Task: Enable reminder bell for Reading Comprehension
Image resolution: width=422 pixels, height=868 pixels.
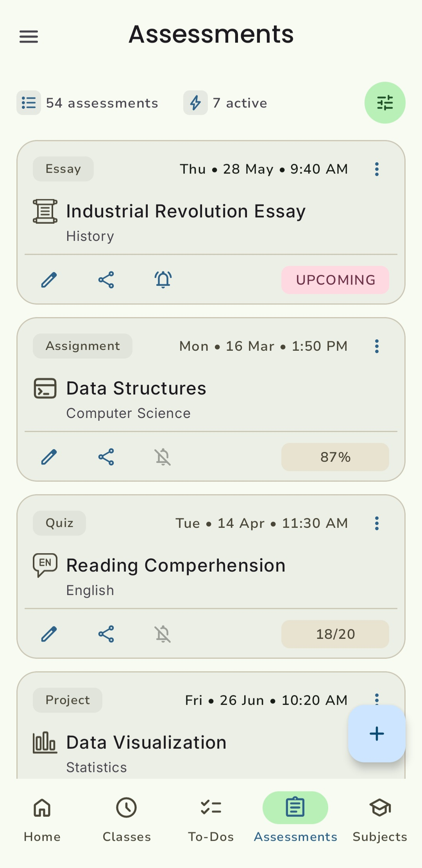Action: (163, 634)
